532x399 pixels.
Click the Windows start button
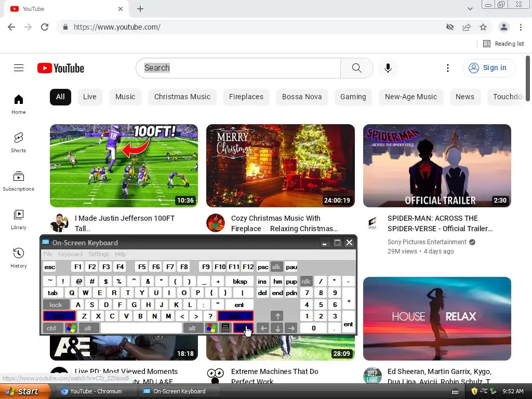[25, 391]
